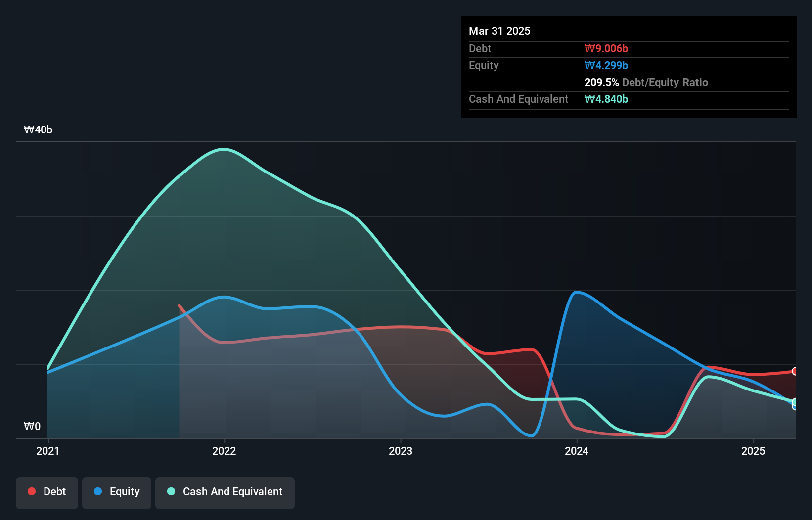Click the 2024 x-axis label

pyautogui.click(x=577, y=451)
